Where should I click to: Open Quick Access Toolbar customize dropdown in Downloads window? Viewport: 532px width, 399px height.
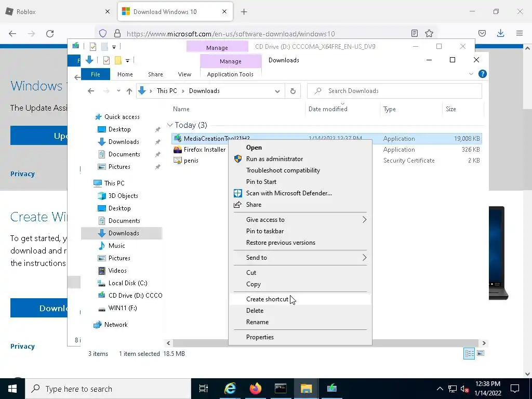click(x=128, y=61)
